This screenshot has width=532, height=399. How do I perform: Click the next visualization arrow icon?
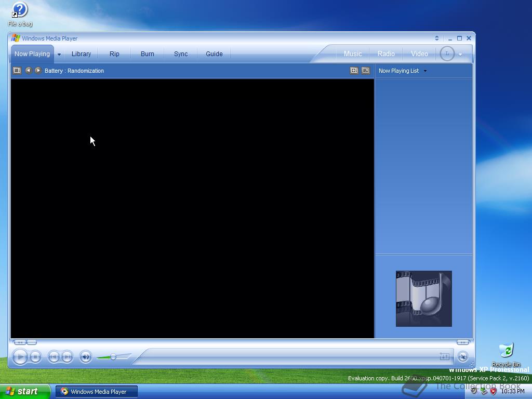tap(38, 70)
